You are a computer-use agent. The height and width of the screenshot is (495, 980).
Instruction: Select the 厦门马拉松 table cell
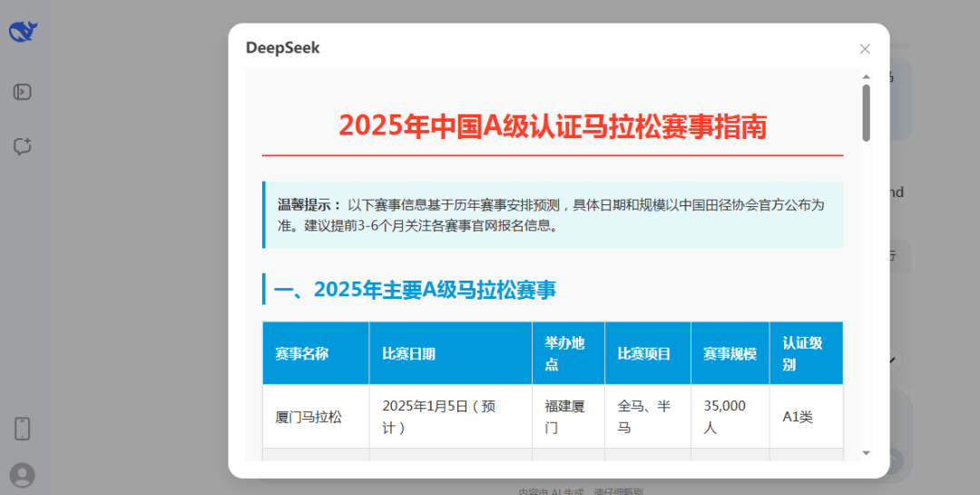coord(309,417)
